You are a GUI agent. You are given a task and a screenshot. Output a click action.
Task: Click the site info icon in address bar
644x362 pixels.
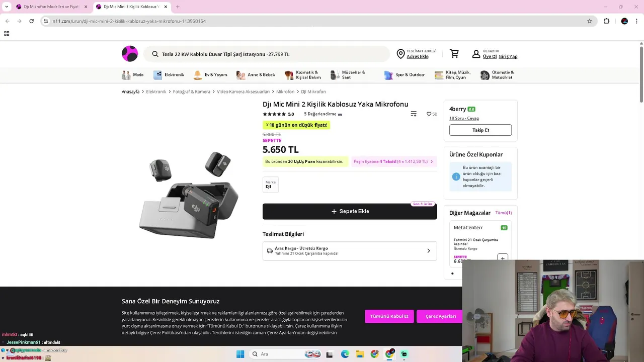(x=46, y=21)
